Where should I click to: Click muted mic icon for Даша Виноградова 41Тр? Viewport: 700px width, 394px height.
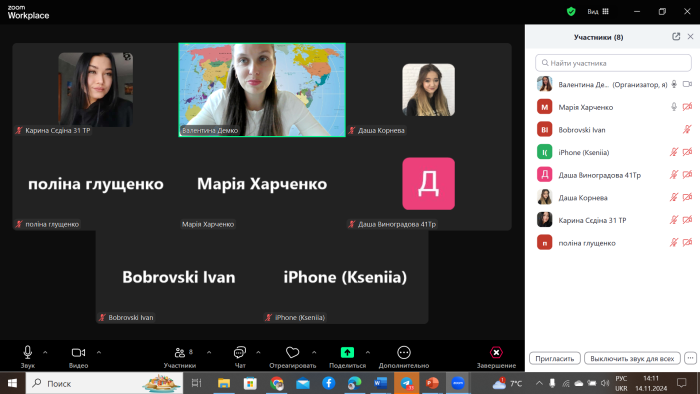click(x=674, y=174)
